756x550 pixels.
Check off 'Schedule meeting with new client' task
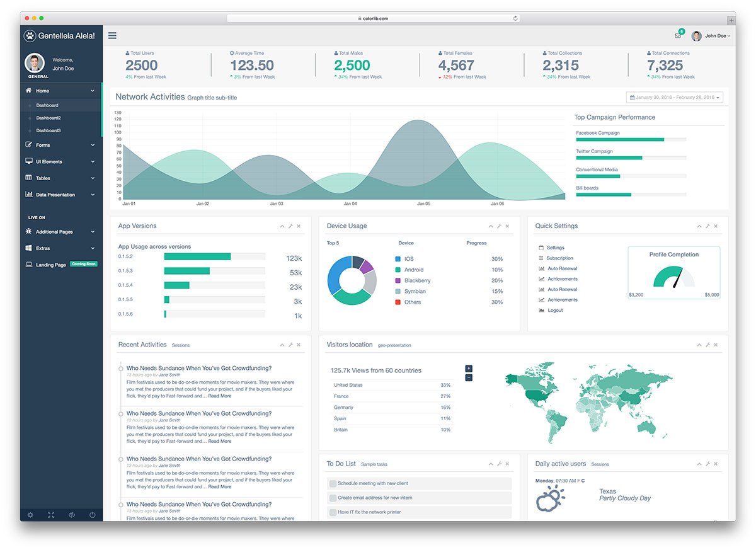[332, 483]
